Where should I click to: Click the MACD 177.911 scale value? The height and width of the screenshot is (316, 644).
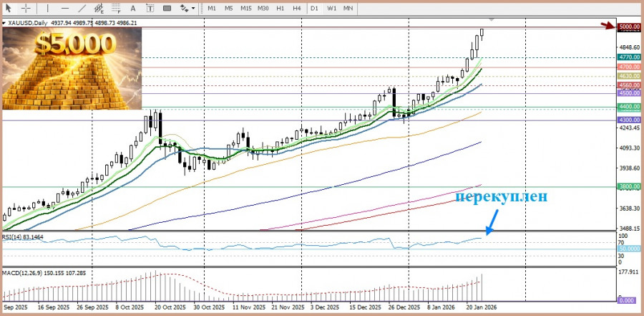630,272
